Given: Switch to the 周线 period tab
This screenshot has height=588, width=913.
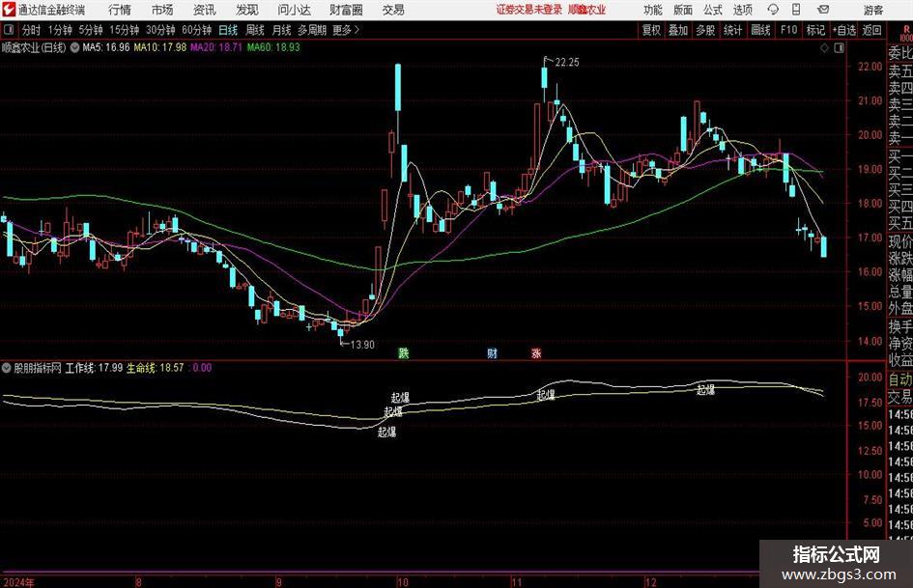Looking at the screenshot, I should tap(255, 30).
